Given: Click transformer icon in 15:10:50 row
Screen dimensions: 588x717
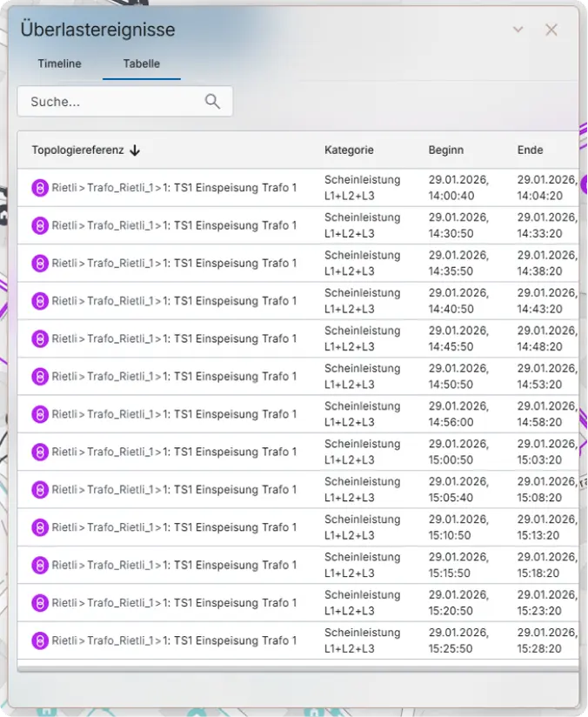Looking at the screenshot, I should [40, 527].
